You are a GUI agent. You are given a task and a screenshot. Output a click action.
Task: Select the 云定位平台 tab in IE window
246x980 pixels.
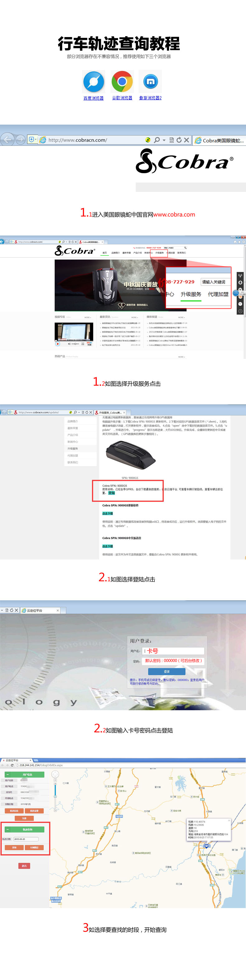[40, 610]
